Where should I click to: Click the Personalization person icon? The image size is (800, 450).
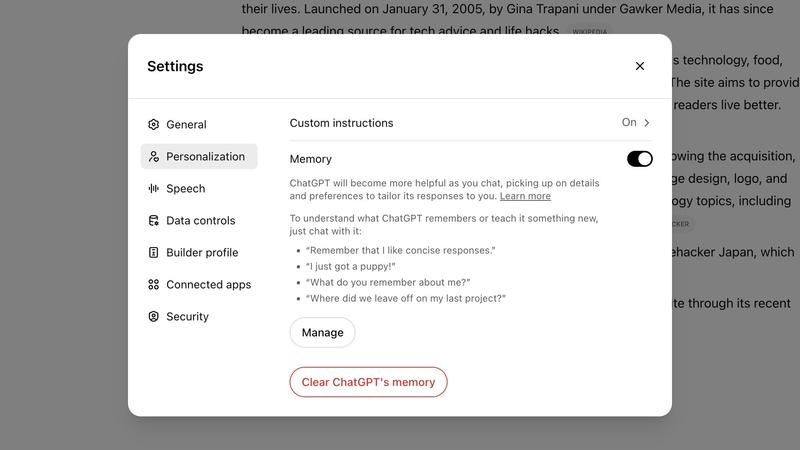pos(154,157)
